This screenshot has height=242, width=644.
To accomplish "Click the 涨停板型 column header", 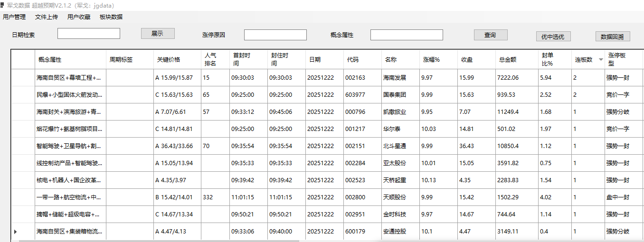I will [624, 59].
